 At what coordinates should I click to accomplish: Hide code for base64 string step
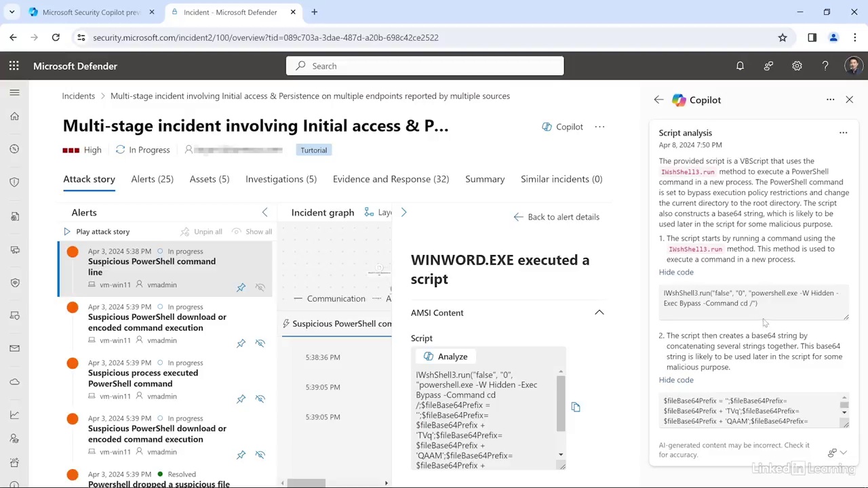pyautogui.click(x=676, y=380)
